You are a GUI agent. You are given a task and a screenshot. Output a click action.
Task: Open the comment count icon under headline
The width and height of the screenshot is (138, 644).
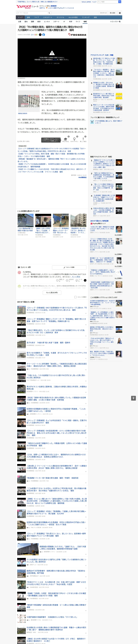33,35
